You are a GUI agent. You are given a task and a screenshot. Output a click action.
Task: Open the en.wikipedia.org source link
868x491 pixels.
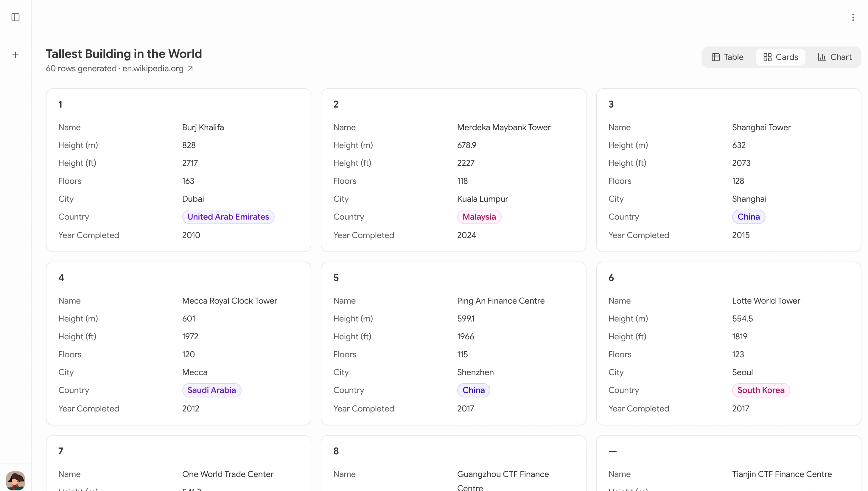(x=153, y=69)
